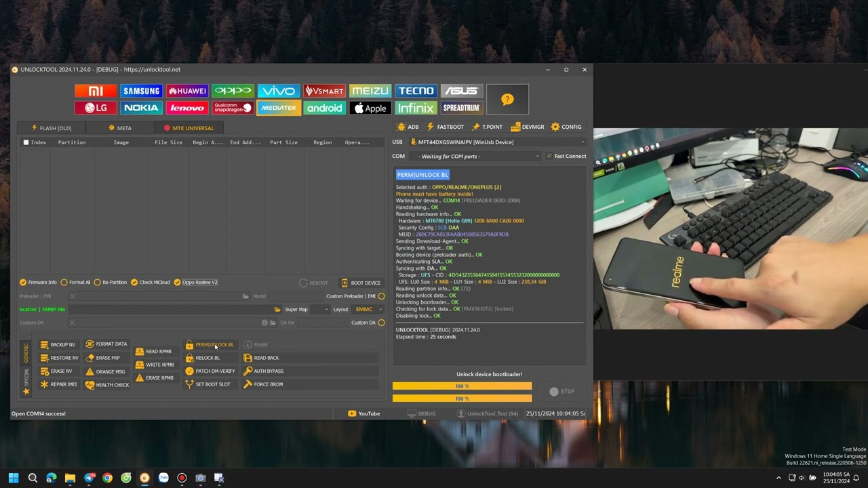The image size is (868, 488).
Task: Open the FASTBOOT tool tab
Action: (x=445, y=127)
